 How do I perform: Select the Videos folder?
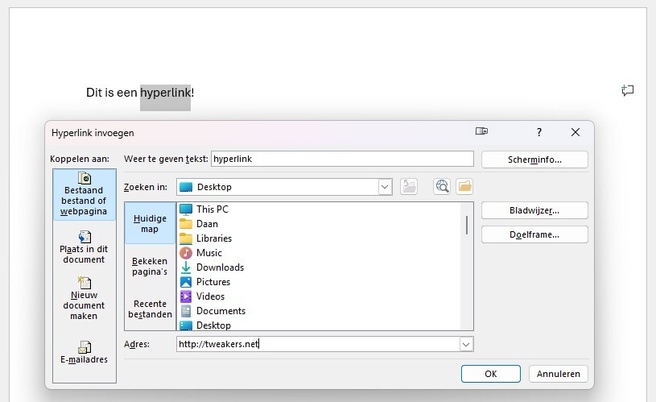tap(202, 296)
